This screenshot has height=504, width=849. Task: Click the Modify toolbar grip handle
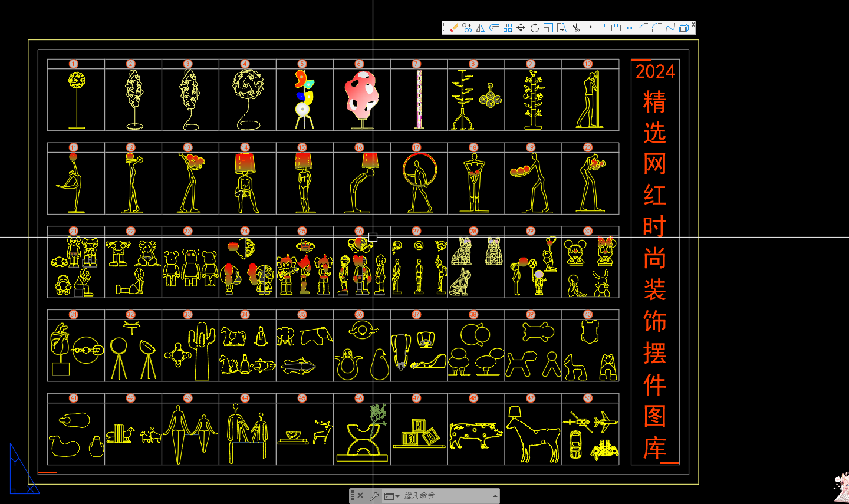[445, 28]
